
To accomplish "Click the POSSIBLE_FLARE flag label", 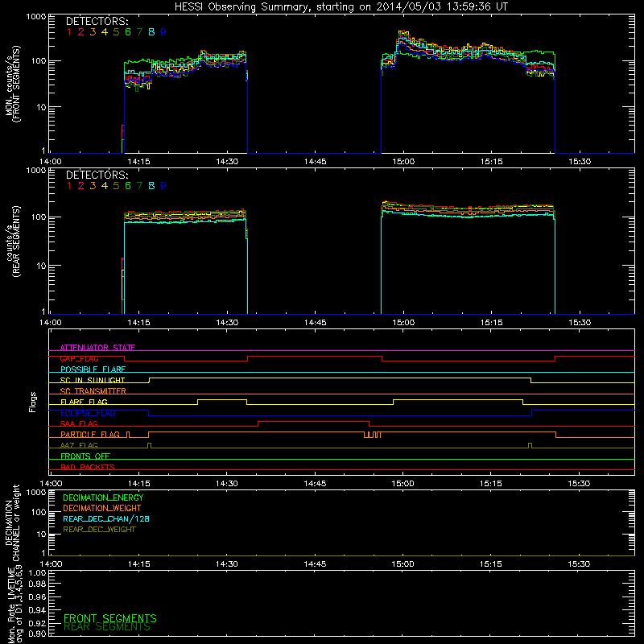I will [x=93, y=369].
